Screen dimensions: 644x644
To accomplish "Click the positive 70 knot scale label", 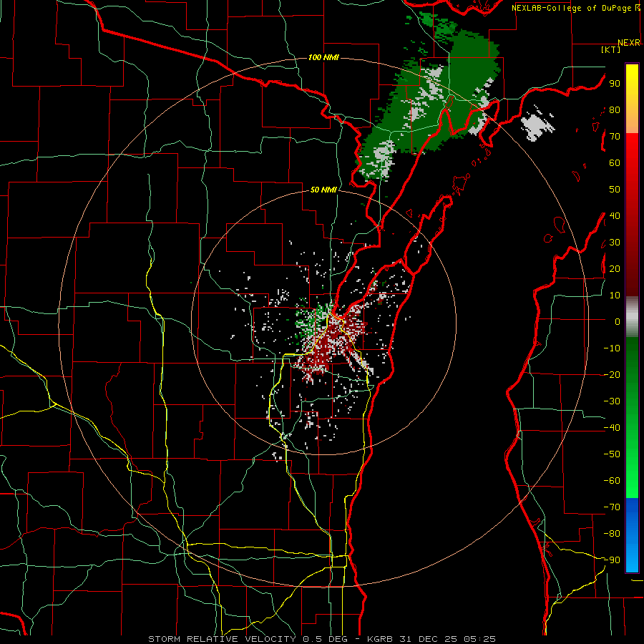I will coord(615,137).
